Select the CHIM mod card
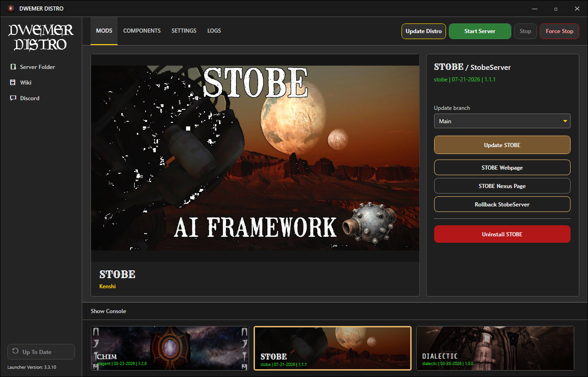588x377 pixels. point(170,348)
